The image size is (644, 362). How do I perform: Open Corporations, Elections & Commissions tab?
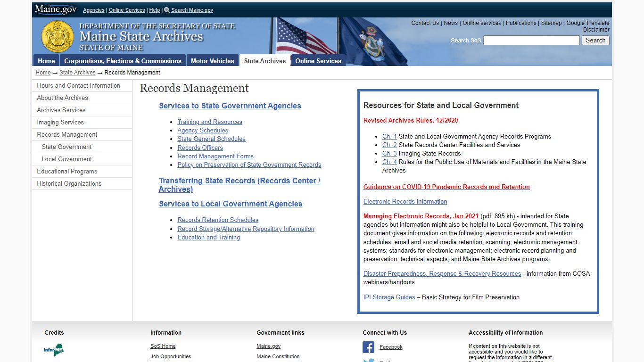[x=123, y=61]
